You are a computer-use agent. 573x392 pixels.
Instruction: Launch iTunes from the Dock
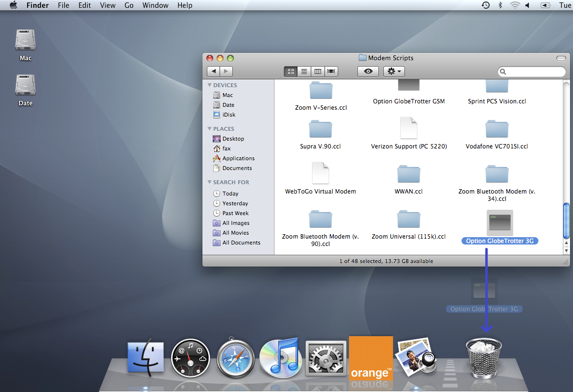(281, 357)
